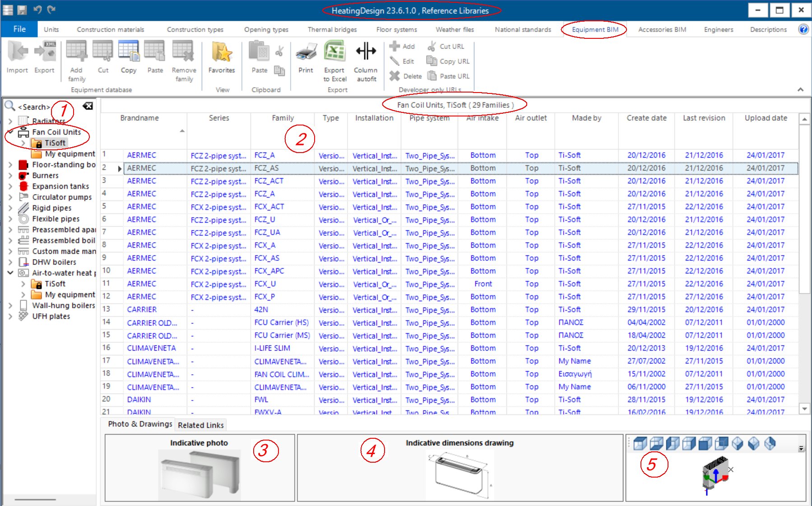Viewport: 812px width, 506px height.
Task: Collapse the Fan Coil Units node
Action: click(x=11, y=132)
